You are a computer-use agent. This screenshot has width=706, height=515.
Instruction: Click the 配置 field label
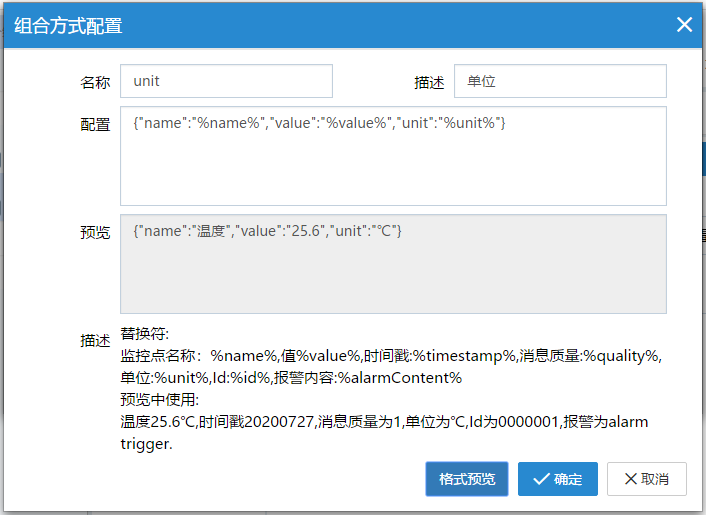pos(95,125)
